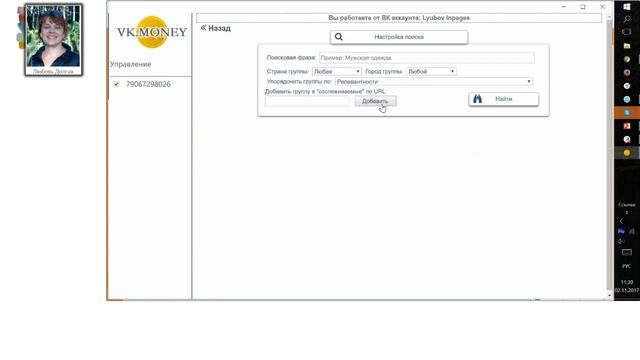
Task: Click the account banner mentioning Lyubov Inpages
Action: click(x=399, y=18)
